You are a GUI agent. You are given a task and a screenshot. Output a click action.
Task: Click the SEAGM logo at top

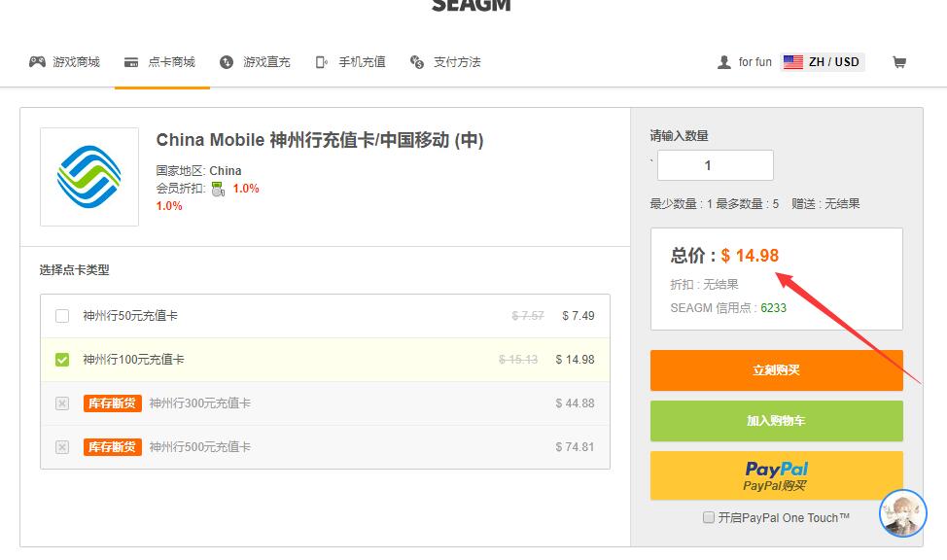472,6
